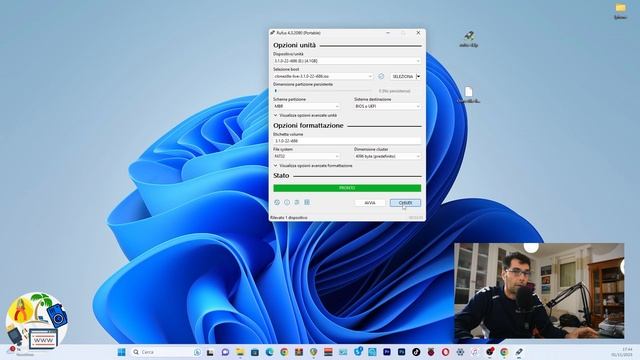Open the music note iTunes taskbar icon
The image size is (640, 360).
coord(475,352)
